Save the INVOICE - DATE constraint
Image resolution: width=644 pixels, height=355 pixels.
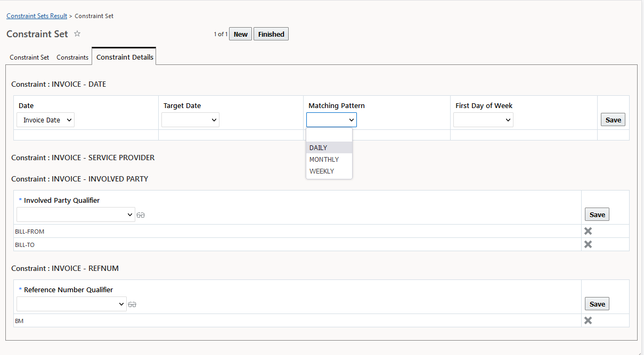pyautogui.click(x=613, y=120)
